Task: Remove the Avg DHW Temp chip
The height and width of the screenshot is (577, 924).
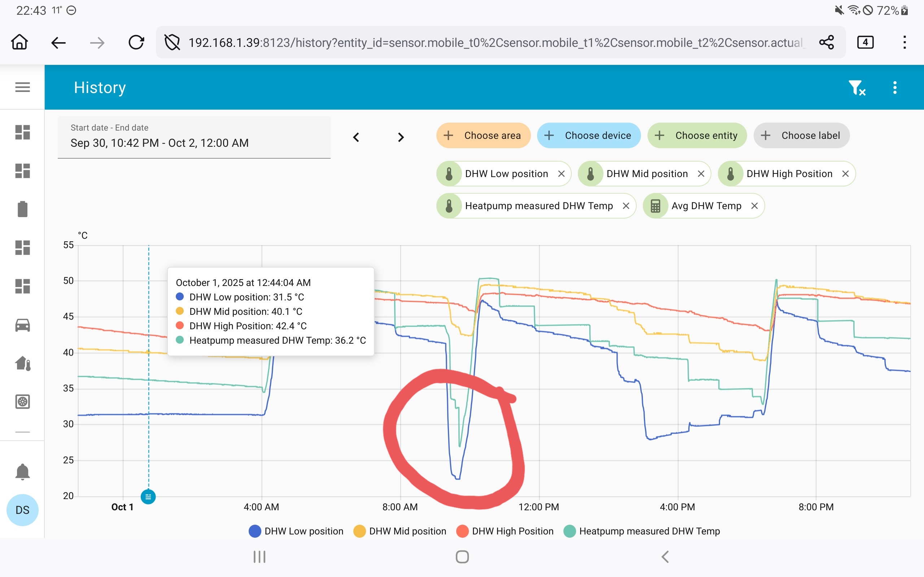Action: pyautogui.click(x=754, y=206)
